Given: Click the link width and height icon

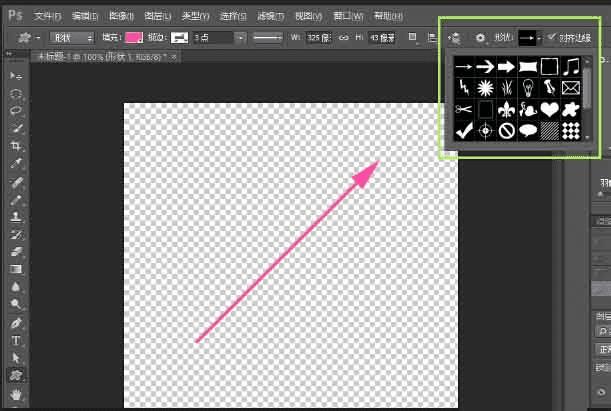Looking at the screenshot, I should click(343, 37).
